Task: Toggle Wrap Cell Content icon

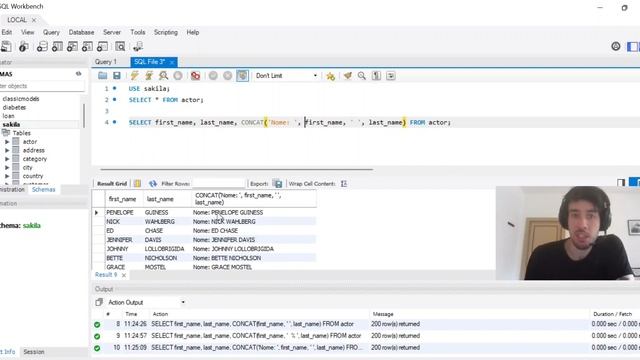Action: (344, 184)
